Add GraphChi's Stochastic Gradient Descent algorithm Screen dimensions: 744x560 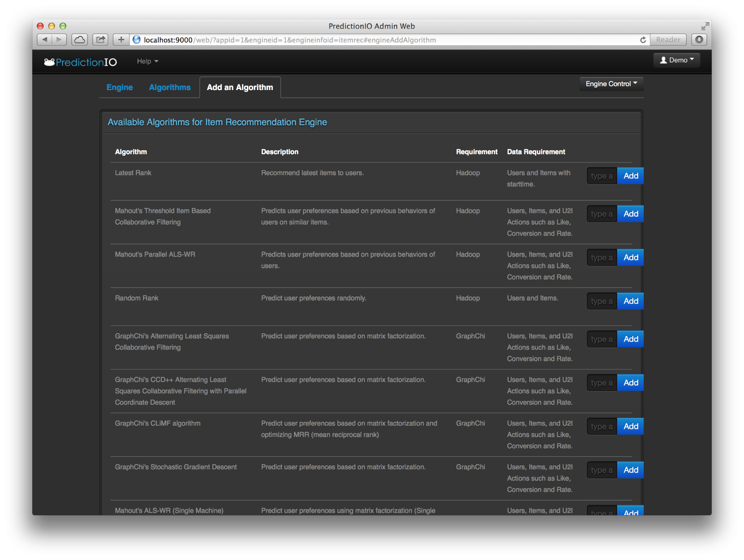point(630,470)
